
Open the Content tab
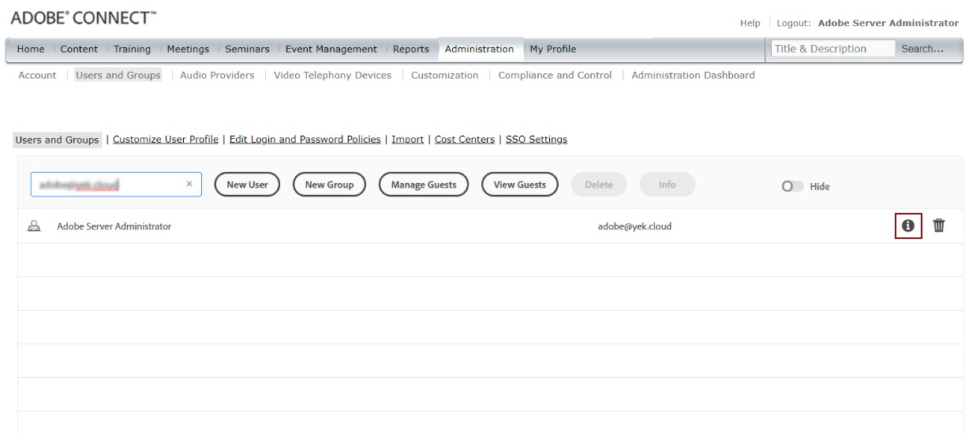point(79,49)
